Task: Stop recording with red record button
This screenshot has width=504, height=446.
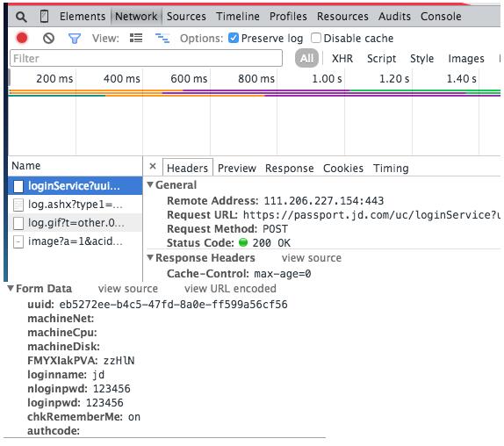Action: pyautogui.click(x=22, y=39)
